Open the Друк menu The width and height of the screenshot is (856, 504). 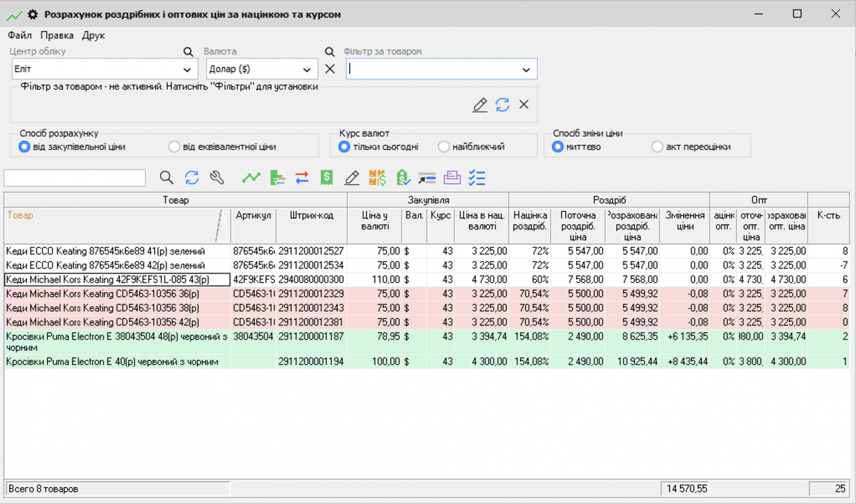click(x=94, y=35)
